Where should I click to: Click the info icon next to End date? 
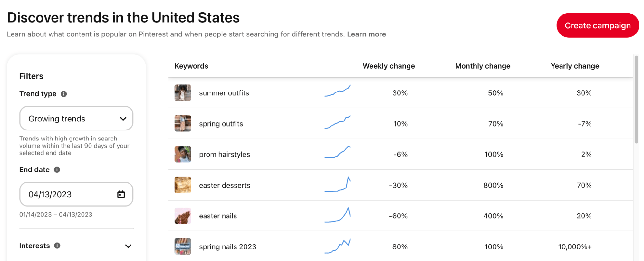(x=57, y=170)
